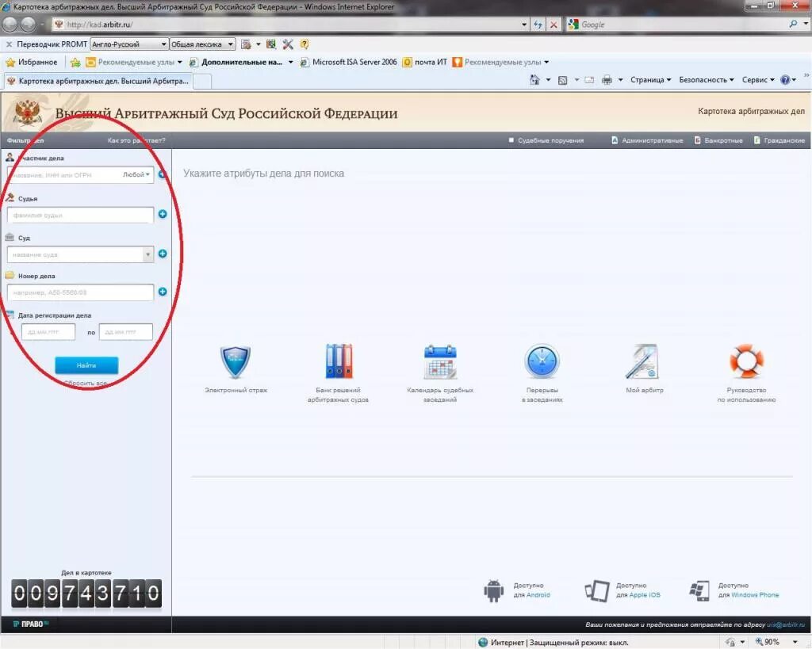Click PROMT settings tools icon

[x=288, y=44]
